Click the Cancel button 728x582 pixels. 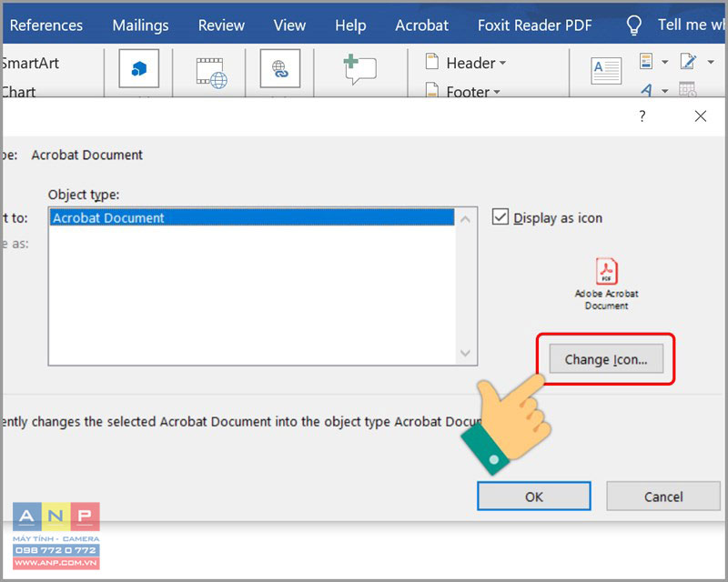663,497
